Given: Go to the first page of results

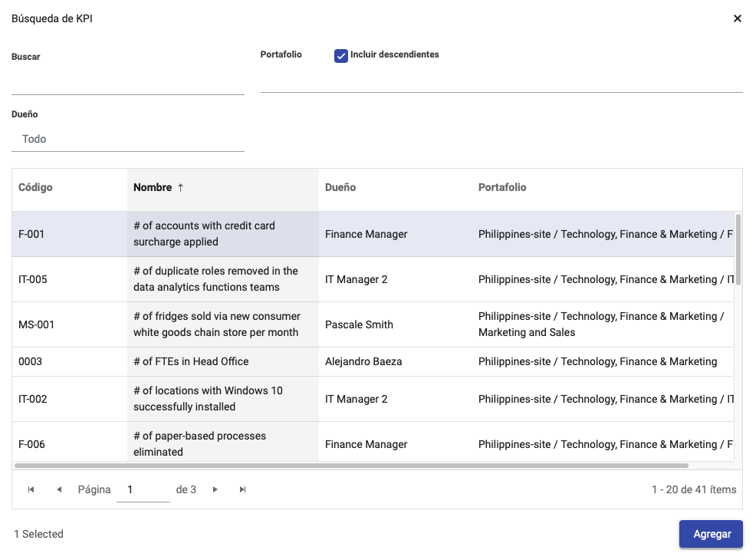Looking at the screenshot, I should click(x=31, y=489).
